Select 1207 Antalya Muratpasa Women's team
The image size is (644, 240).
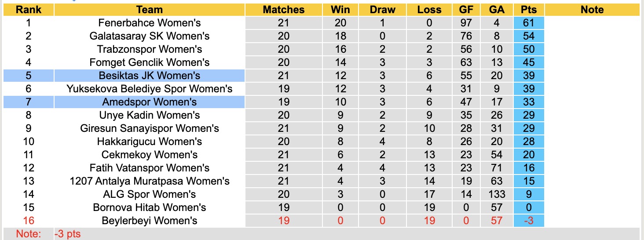tap(150, 181)
